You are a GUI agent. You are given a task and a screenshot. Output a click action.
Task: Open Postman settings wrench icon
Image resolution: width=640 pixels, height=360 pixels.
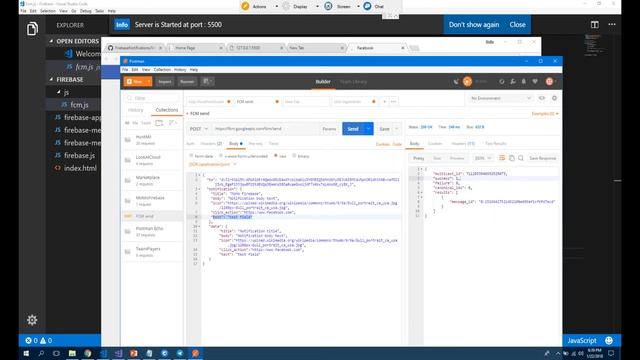[x=513, y=82]
